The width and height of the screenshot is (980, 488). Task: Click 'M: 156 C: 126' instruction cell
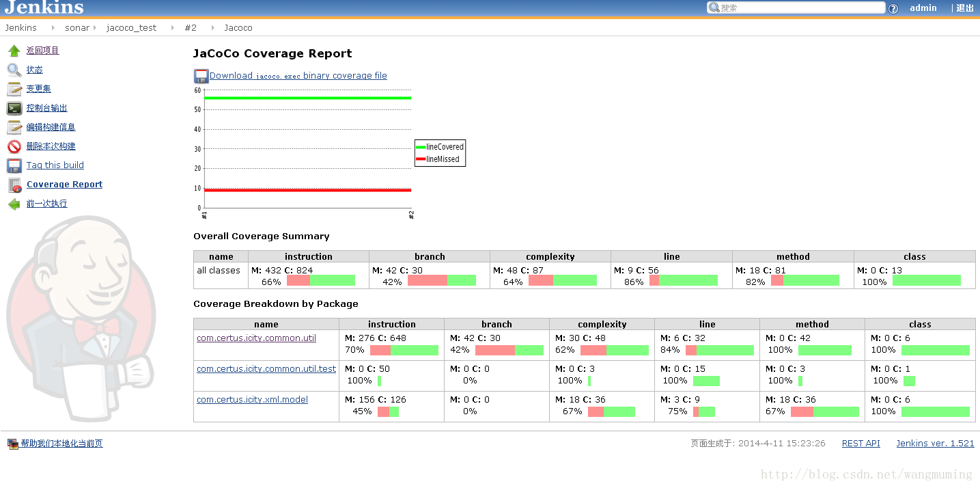(376, 399)
